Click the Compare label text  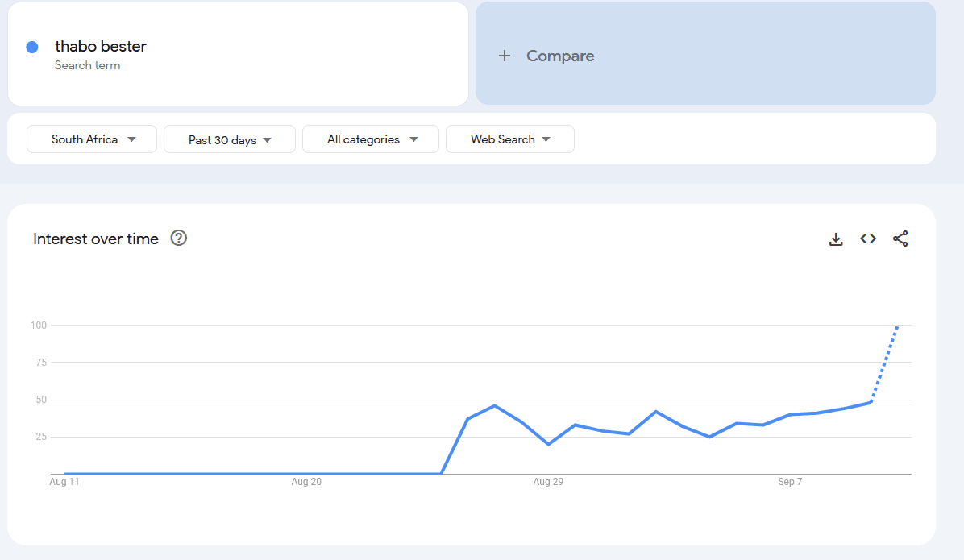pos(560,56)
